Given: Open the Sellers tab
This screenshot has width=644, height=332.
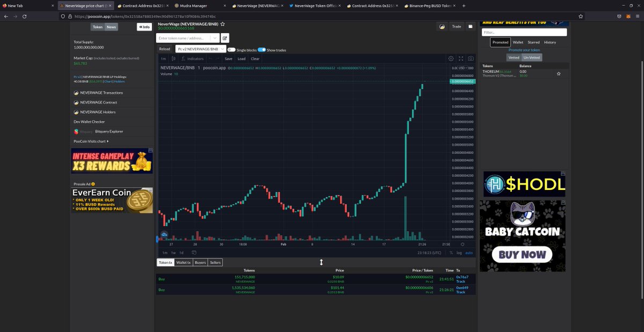Looking at the screenshot, I should coord(215,262).
